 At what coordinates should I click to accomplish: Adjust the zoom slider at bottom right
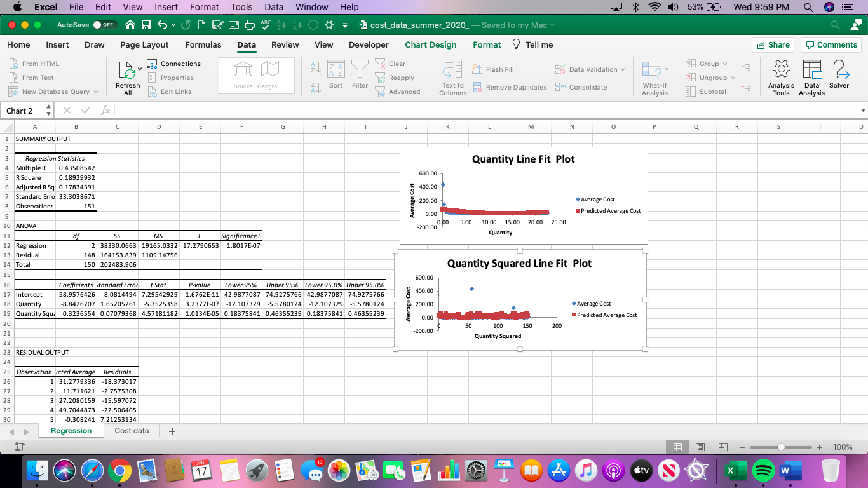coord(781,447)
